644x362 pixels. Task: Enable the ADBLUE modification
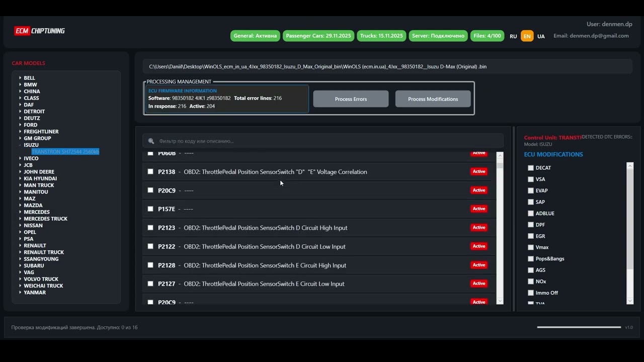[x=531, y=213]
